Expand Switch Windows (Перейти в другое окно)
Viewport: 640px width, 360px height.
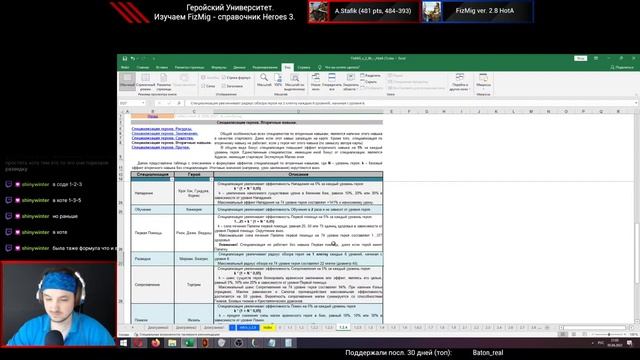(x=460, y=82)
